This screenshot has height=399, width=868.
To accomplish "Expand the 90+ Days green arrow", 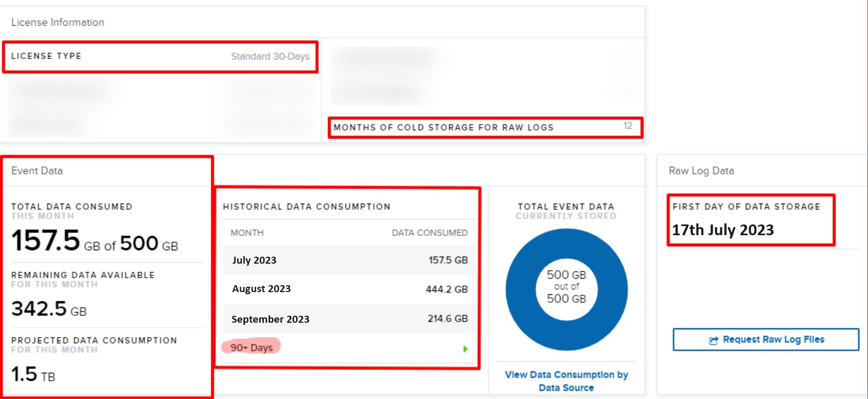I will coord(465,349).
